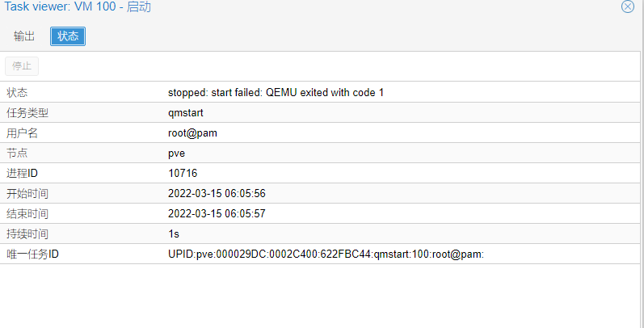Select the process ID 10716 cell
The image size is (644, 328).
pos(183,173)
